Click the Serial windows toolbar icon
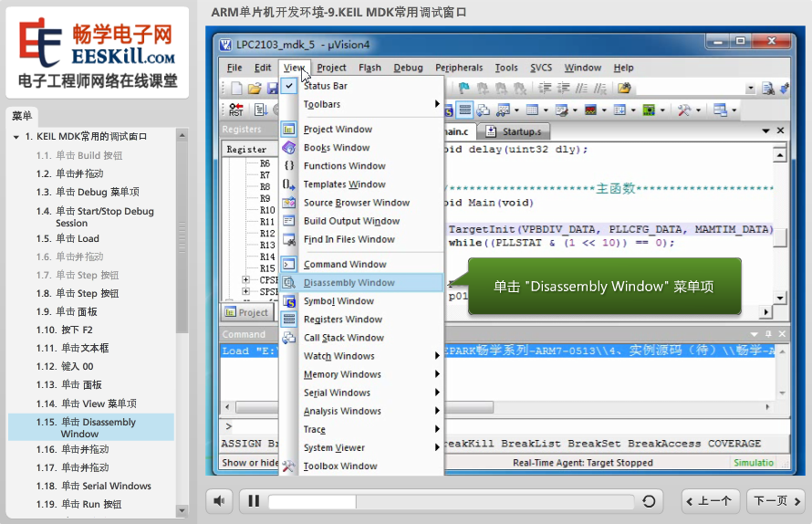The width and height of the screenshot is (812, 524). [x=561, y=110]
